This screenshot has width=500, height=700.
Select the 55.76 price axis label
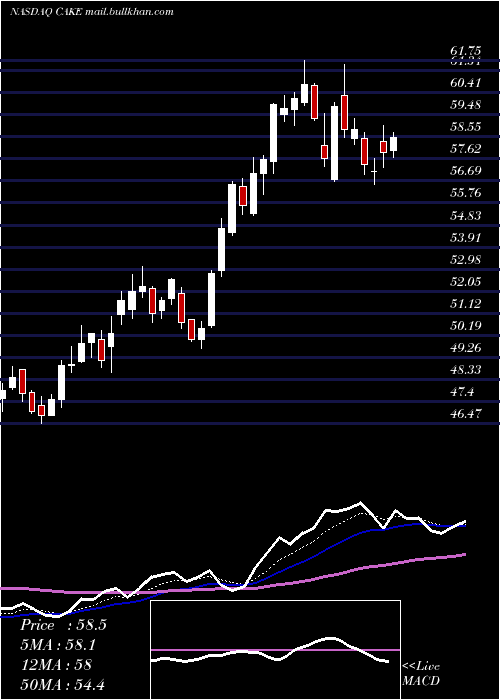(466, 193)
